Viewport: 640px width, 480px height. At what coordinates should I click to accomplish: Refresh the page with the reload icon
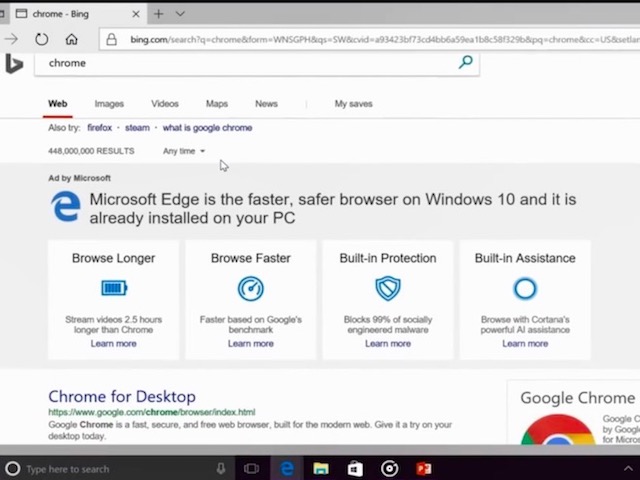42,39
